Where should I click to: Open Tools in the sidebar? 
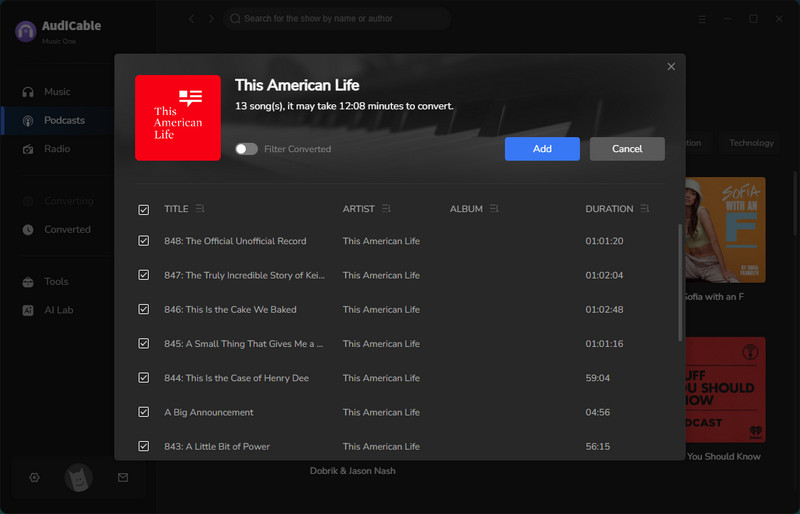pos(56,282)
